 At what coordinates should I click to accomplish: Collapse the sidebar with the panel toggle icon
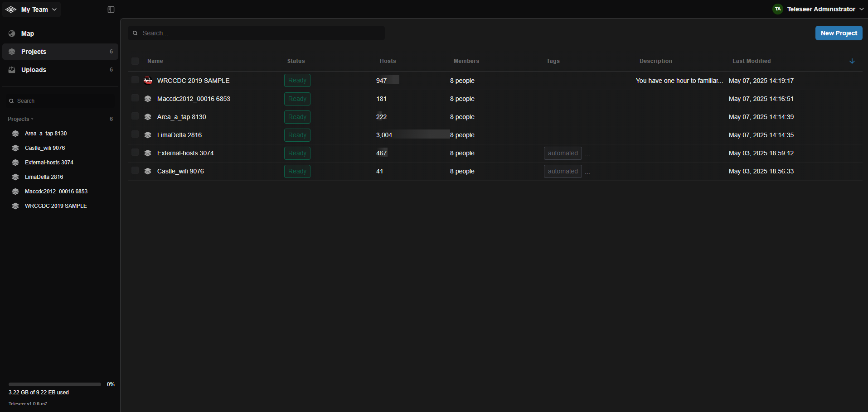(111, 10)
